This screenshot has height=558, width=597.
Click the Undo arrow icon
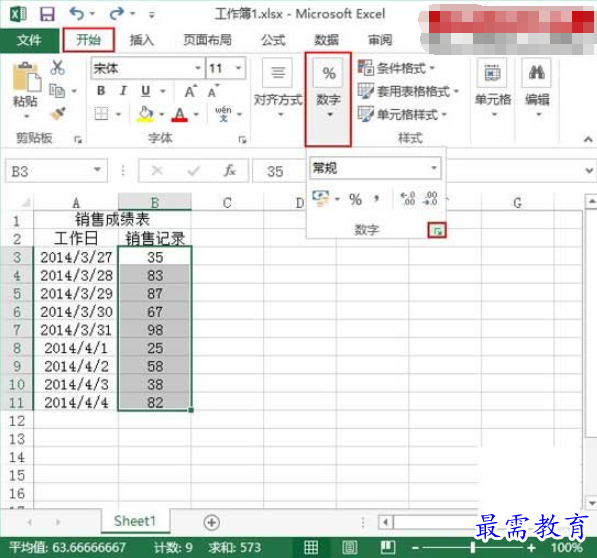77,14
